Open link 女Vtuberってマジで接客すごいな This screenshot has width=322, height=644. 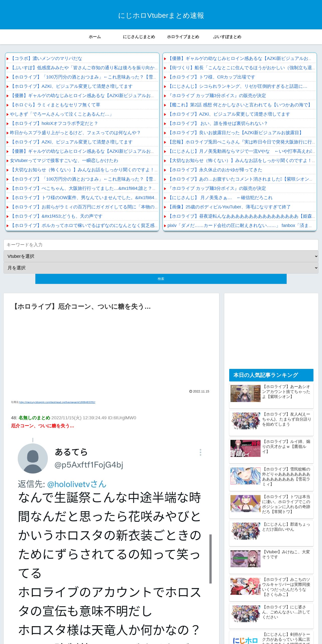click(x=64, y=160)
